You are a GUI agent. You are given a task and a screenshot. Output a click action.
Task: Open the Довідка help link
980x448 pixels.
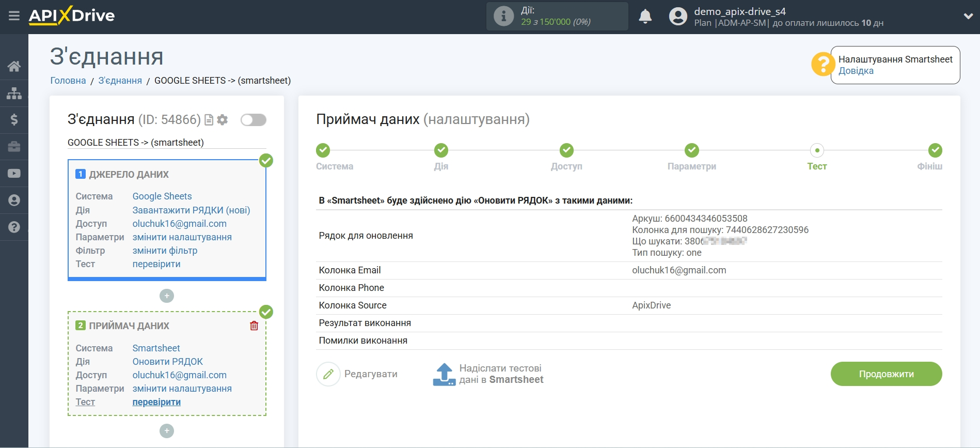(856, 71)
